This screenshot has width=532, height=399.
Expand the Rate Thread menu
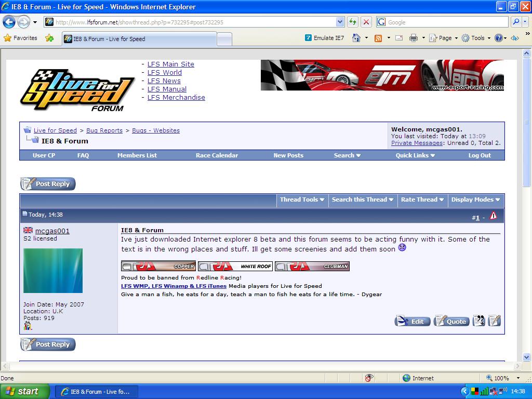(x=422, y=200)
